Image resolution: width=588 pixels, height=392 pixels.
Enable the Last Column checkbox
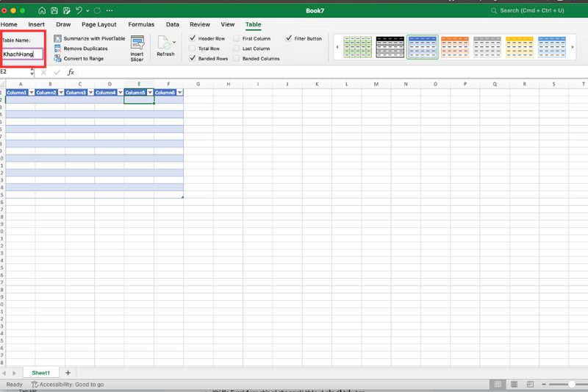click(236, 49)
